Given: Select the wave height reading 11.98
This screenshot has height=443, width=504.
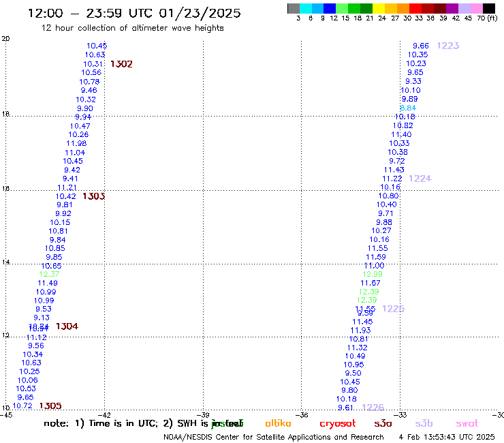Looking at the screenshot, I should pyautogui.click(x=76, y=144).
